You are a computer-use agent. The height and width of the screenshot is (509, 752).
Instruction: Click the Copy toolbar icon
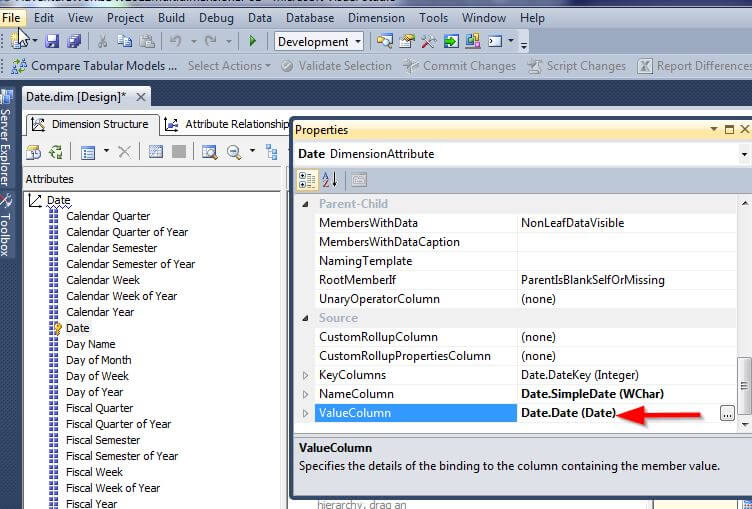click(x=125, y=41)
